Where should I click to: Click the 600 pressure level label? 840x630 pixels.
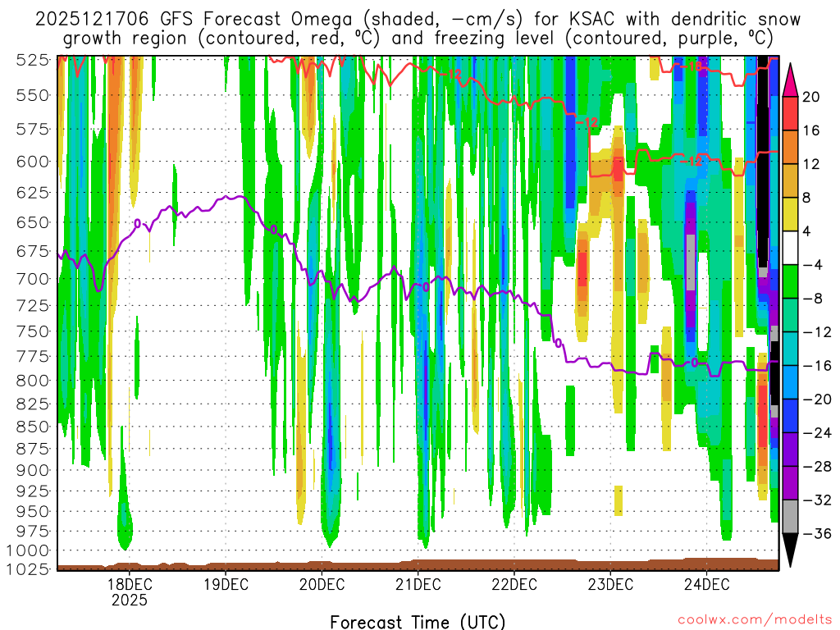(33, 162)
